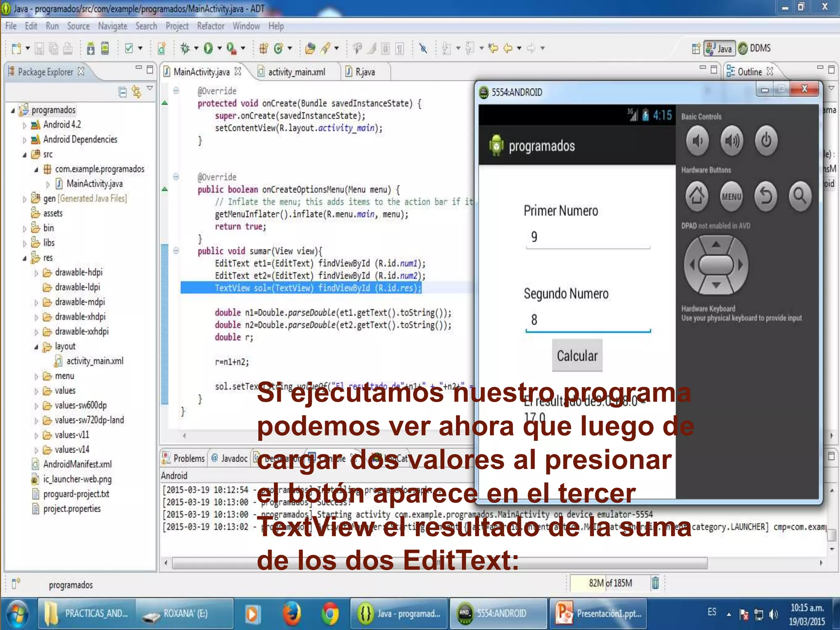Click the emulator Home hardware button

(x=697, y=196)
